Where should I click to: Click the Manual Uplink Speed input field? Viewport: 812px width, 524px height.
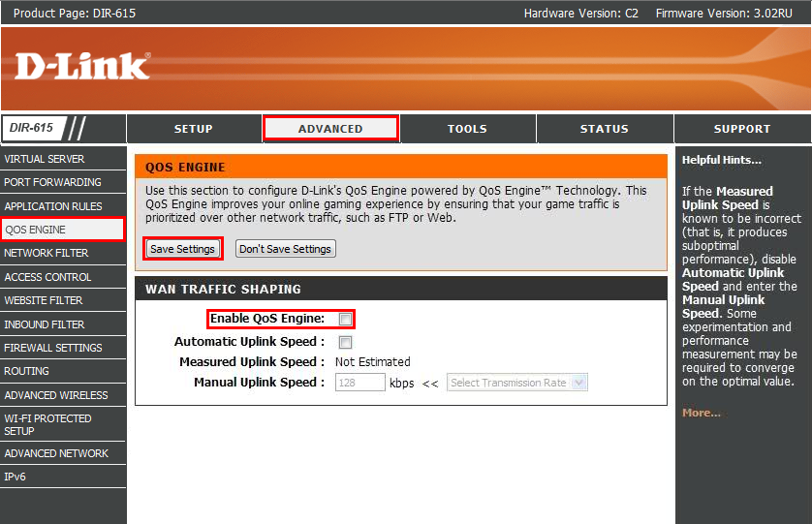[359, 383]
